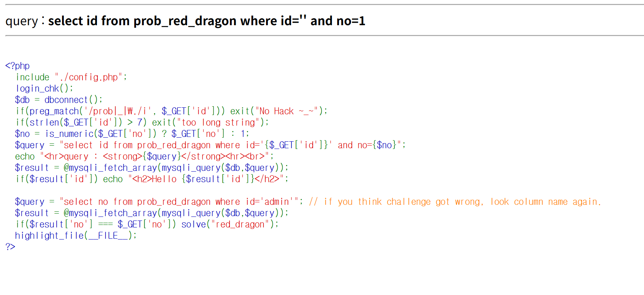Click the strlen length check condition
Viewport: 644px width, 295px height.
coord(80,123)
